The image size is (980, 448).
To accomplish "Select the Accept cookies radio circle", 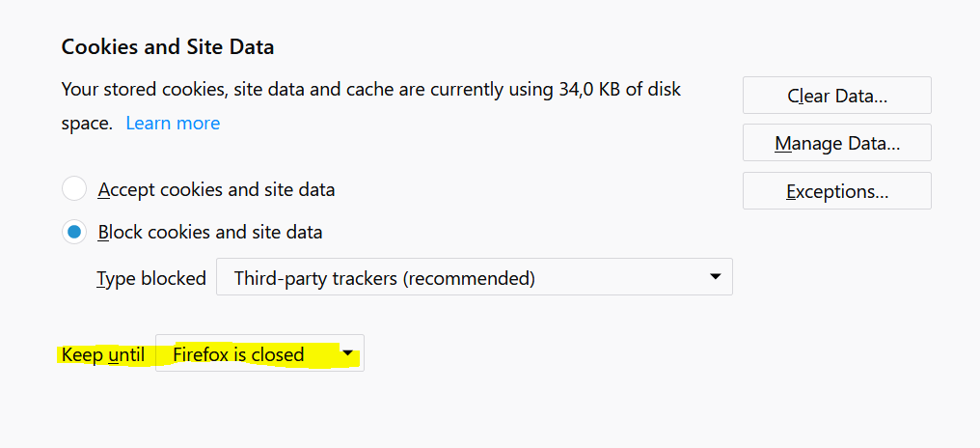I will coord(74,189).
